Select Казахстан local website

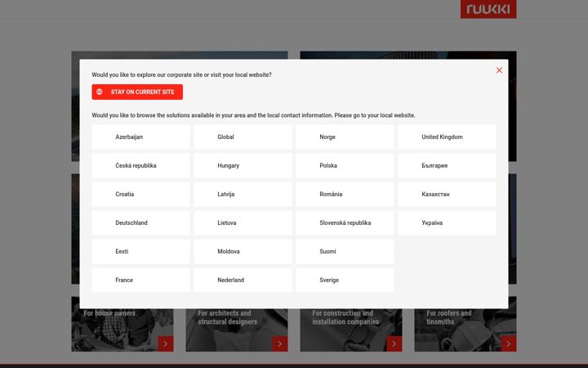pyautogui.click(x=447, y=194)
